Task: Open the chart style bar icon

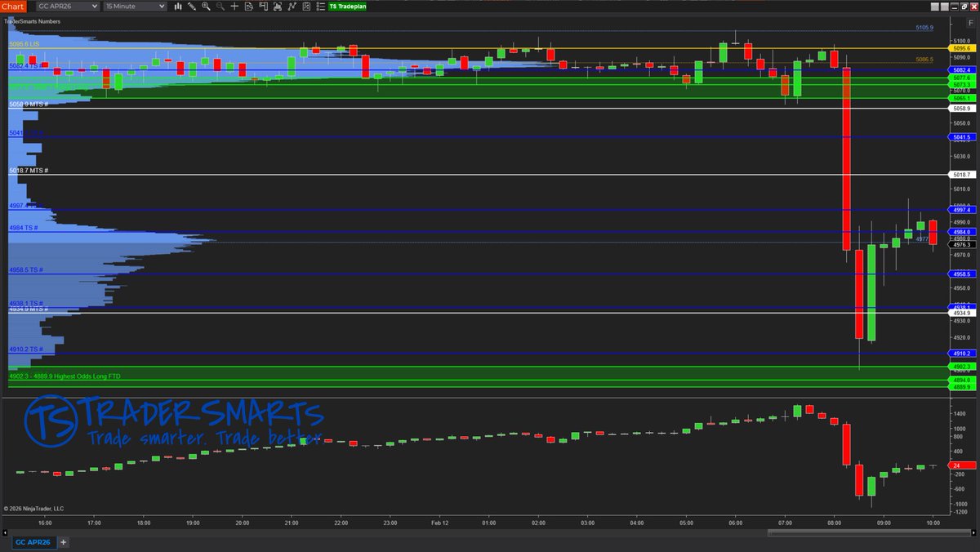Action: pyautogui.click(x=178, y=7)
